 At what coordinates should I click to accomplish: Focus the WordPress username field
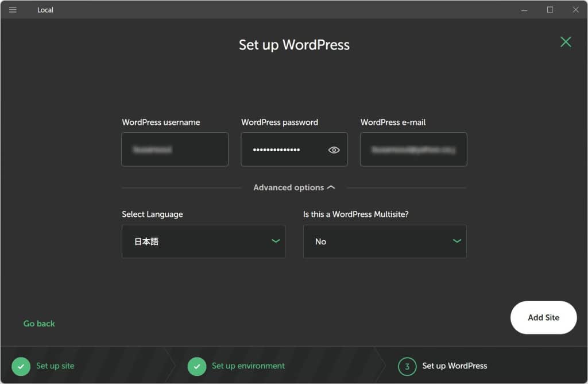175,149
